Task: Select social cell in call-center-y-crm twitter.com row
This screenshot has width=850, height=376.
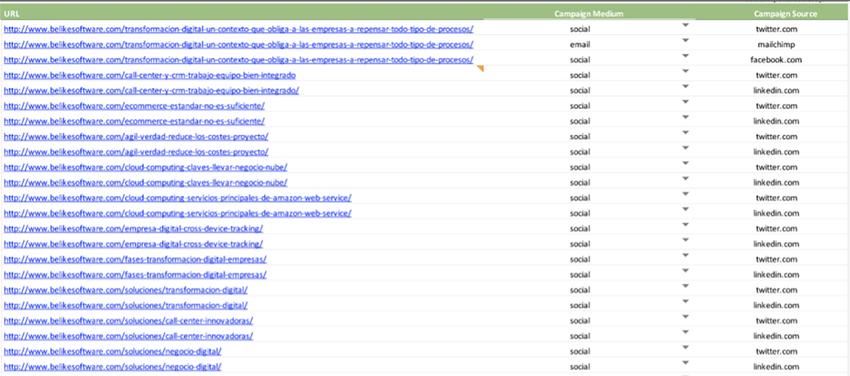Action: click(580, 75)
